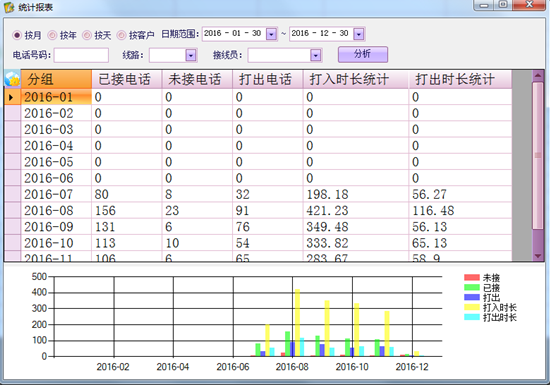
Task: Select the 按月 radio button
Action: pos(17,35)
